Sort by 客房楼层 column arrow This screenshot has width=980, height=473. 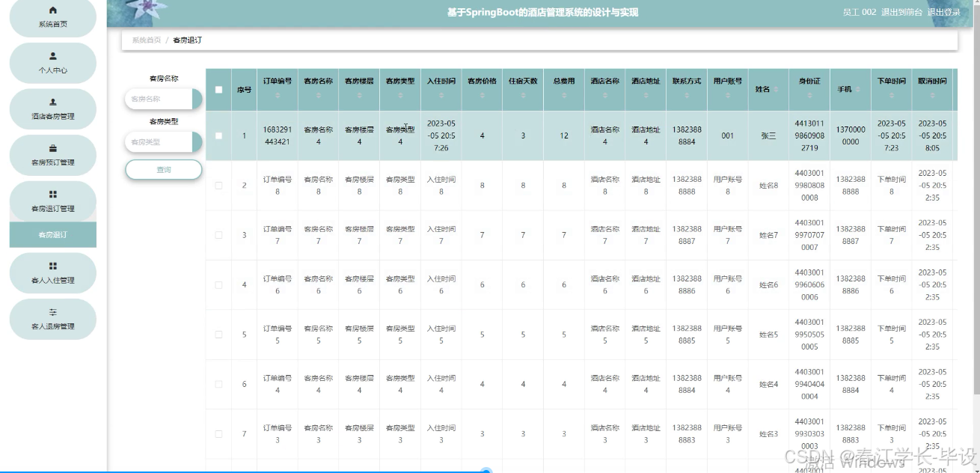[x=359, y=96]
